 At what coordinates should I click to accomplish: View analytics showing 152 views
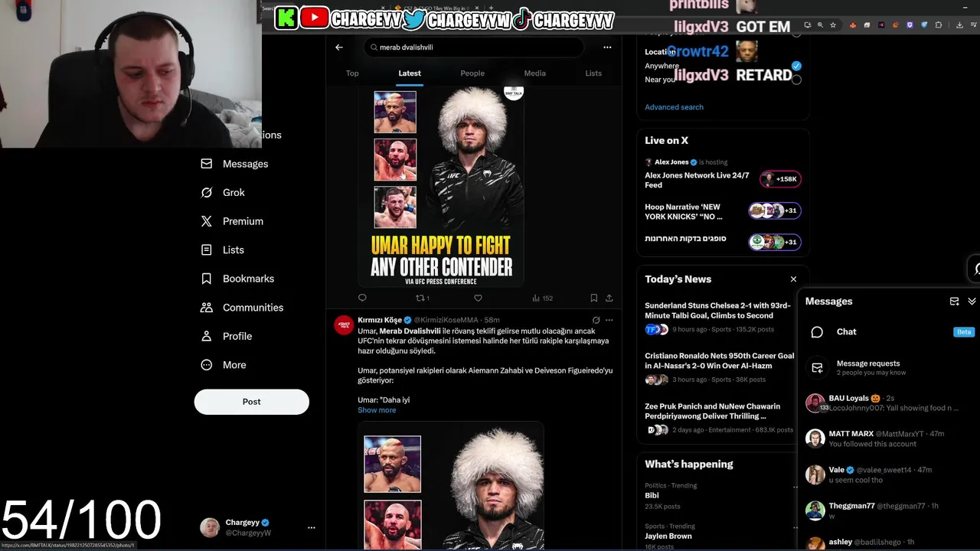tap(542, 298)
